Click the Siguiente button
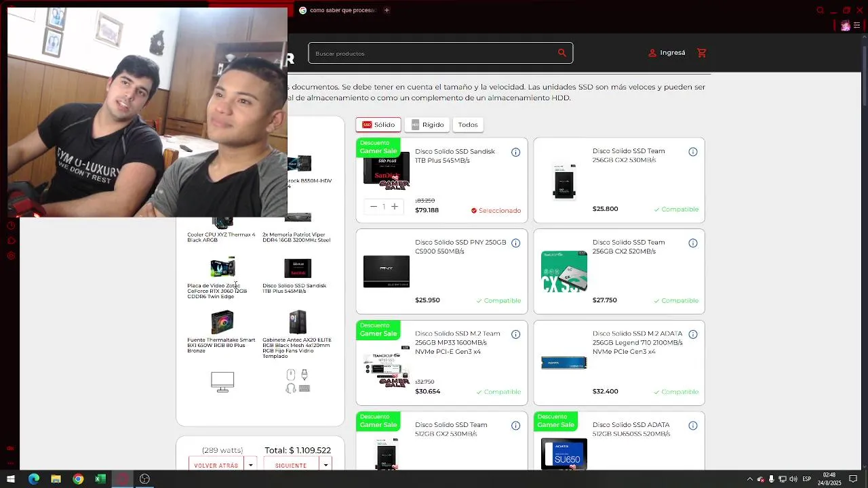This screenshot has height=488, width=868. coord(291,465)
